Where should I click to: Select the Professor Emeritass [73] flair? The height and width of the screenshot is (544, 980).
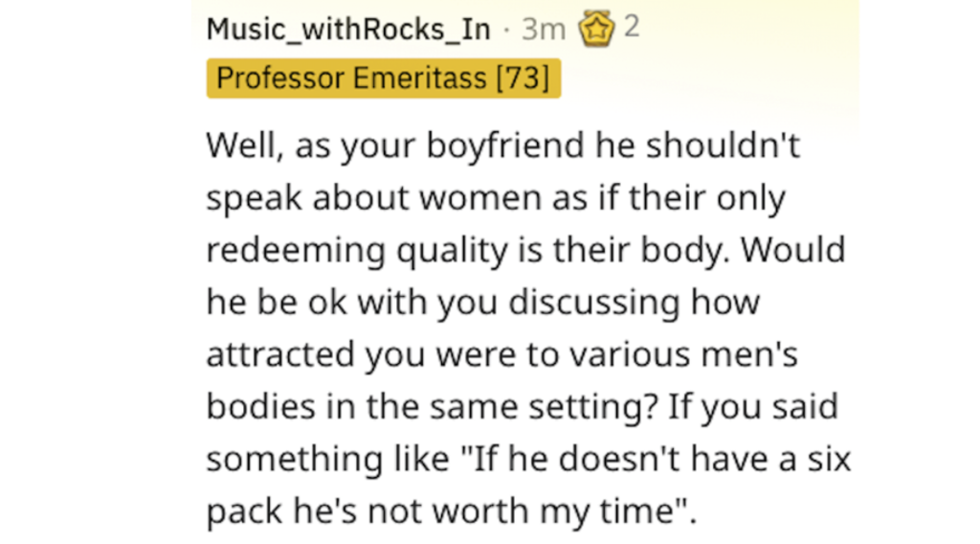coord(383,79)
